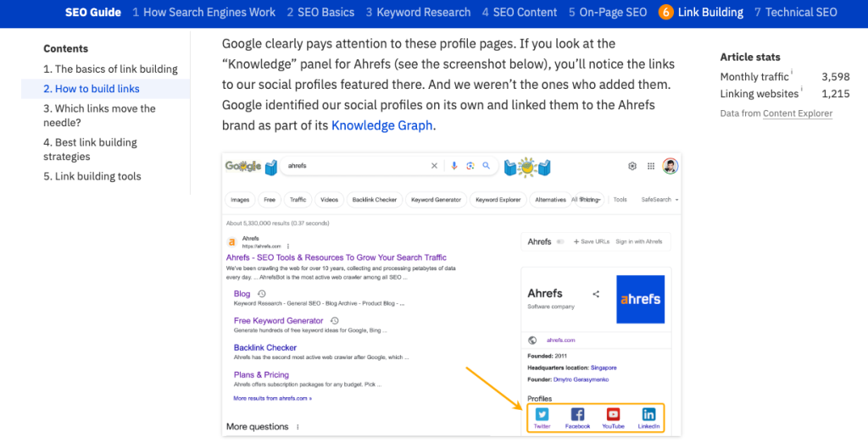Click the history icon beside Free Keyword Generator
868x448 pixels.
pyautogui.click(x=334, y=321)
